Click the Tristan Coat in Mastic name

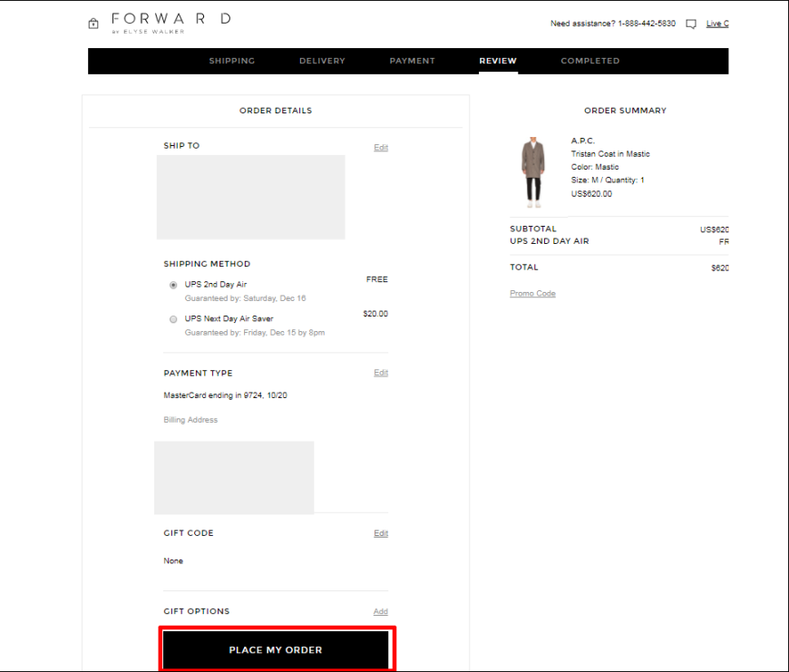click(610, 154)
